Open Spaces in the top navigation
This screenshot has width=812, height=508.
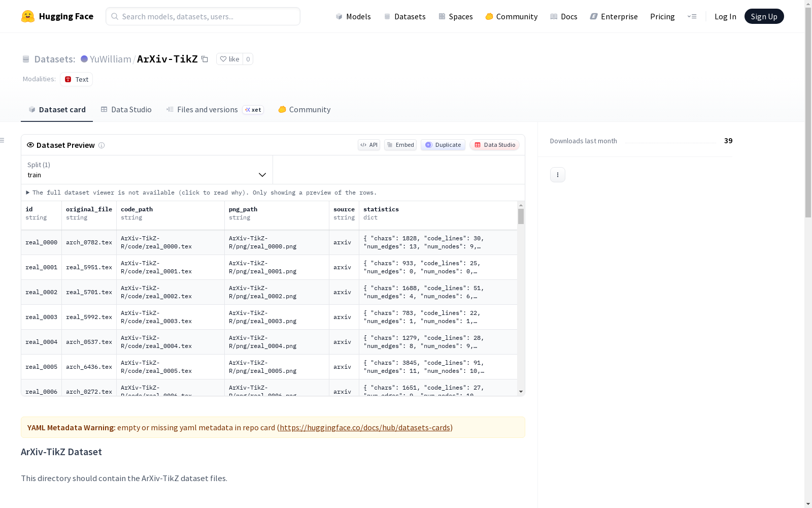click(x=455, y=16)
